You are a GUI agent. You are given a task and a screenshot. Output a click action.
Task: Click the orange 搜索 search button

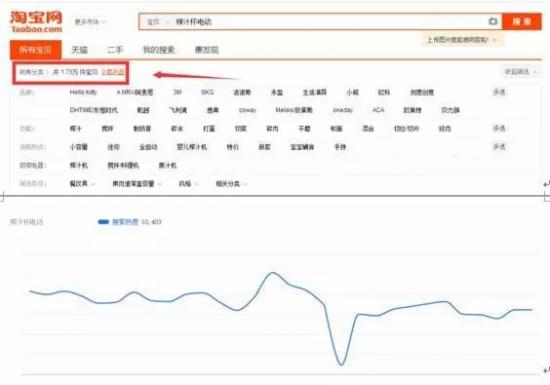tap(522, 22)
